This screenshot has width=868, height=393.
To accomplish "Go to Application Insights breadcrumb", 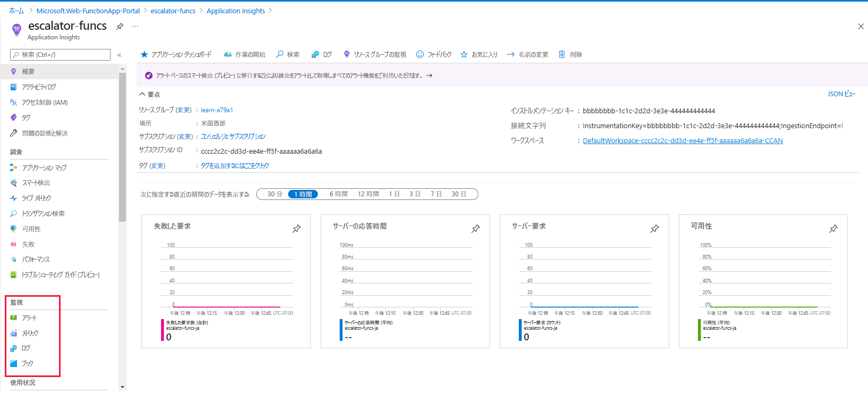I will coord(235,11).
